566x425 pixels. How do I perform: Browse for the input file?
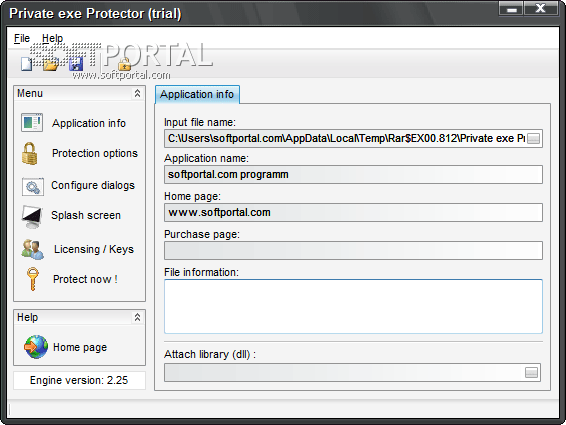point(534,139)
